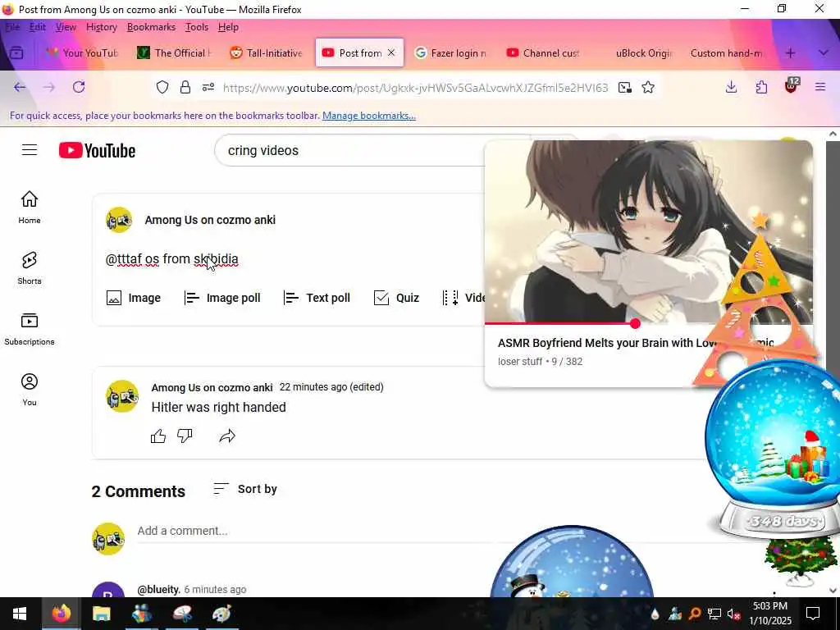
Task: Open Among Us on cozmo anki channel name
Action: (x=210, y=220)
